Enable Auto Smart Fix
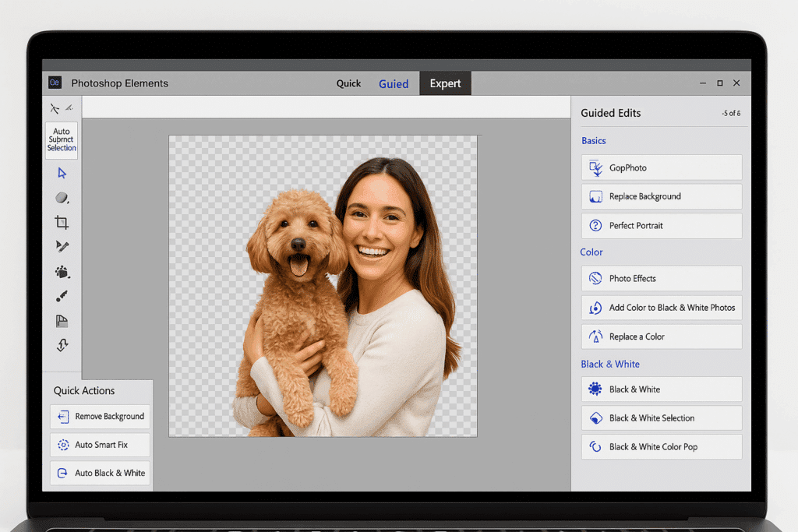The image size is (798, 532). (x=100, y=445)
